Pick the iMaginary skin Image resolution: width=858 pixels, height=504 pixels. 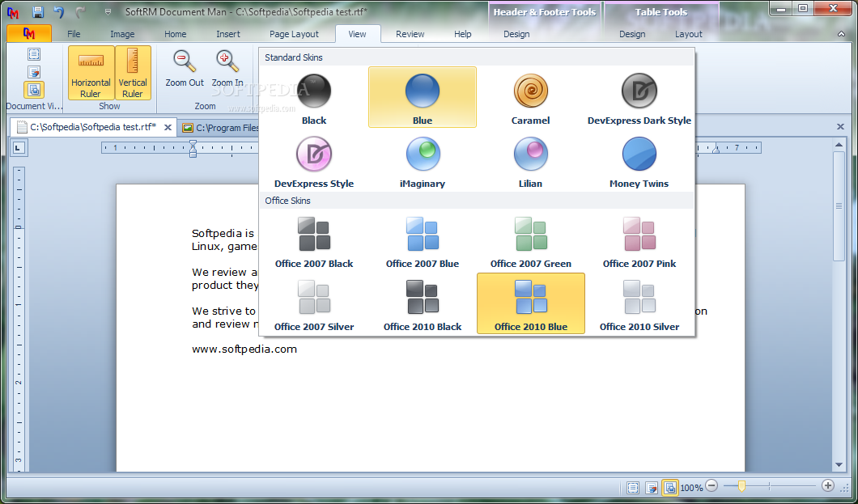click(x=422, y=161)
